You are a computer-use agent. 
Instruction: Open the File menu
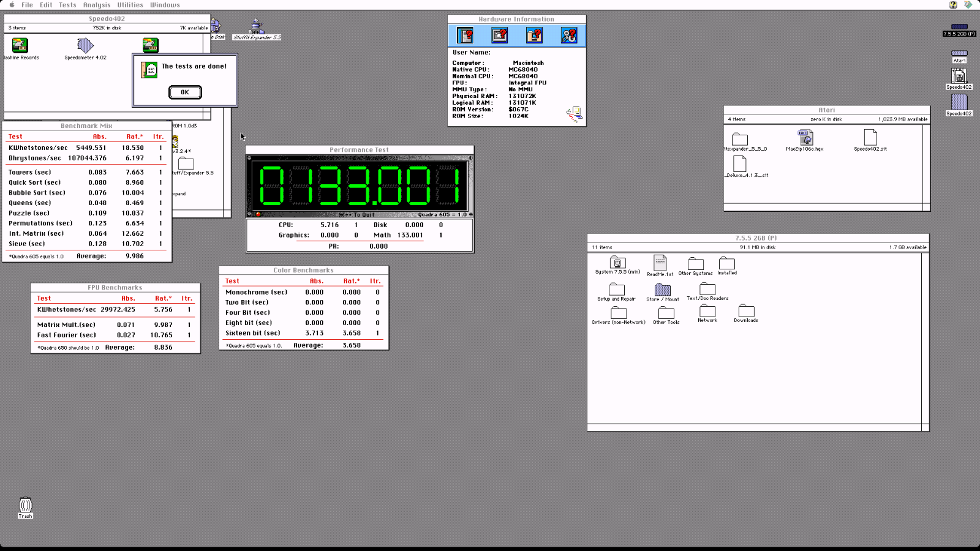28,5
